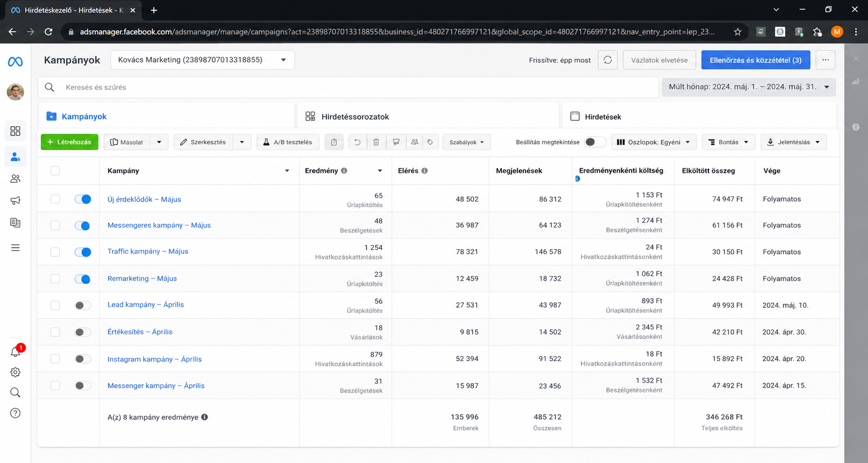Open the help question mark icon
This screenshot has width=868, height=463.
(x=16, y=413)
